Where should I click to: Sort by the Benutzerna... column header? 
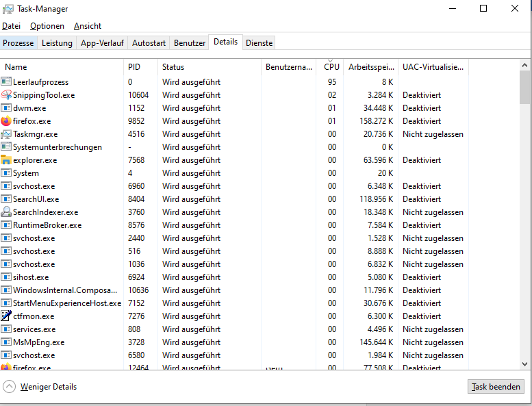point(289,67)
